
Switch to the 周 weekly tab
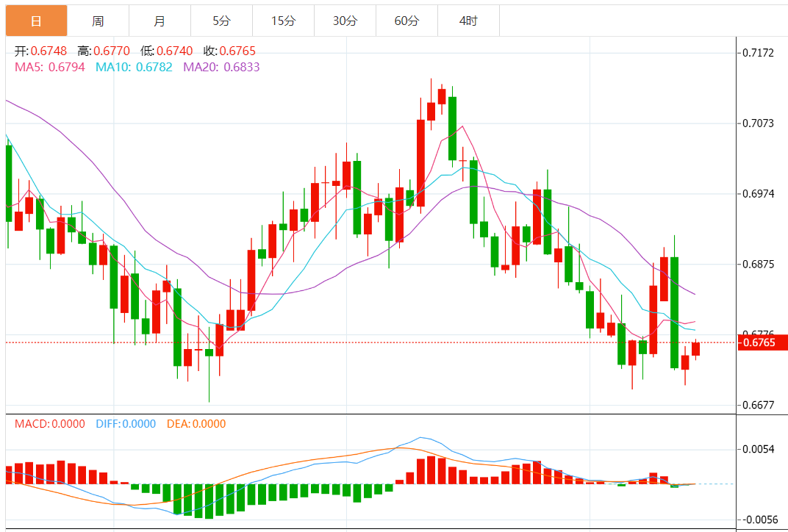(98, 21)
